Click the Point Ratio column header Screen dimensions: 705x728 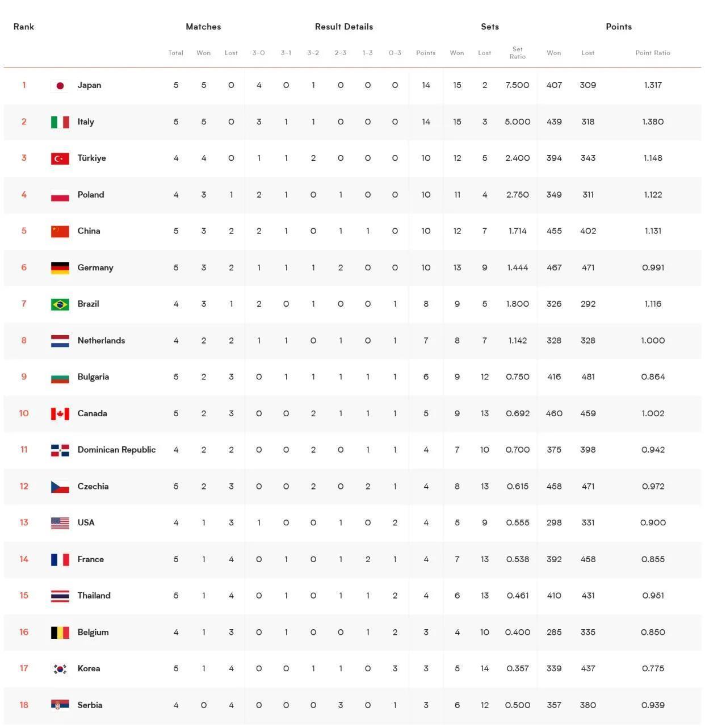click(x=653, y=53)
